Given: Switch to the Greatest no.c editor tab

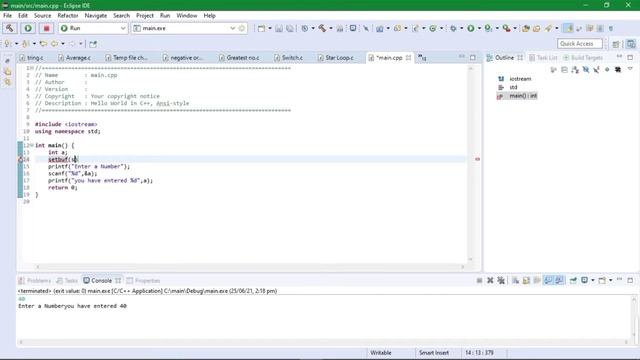Looking at the screenshot, I should (x=239, y=58).
